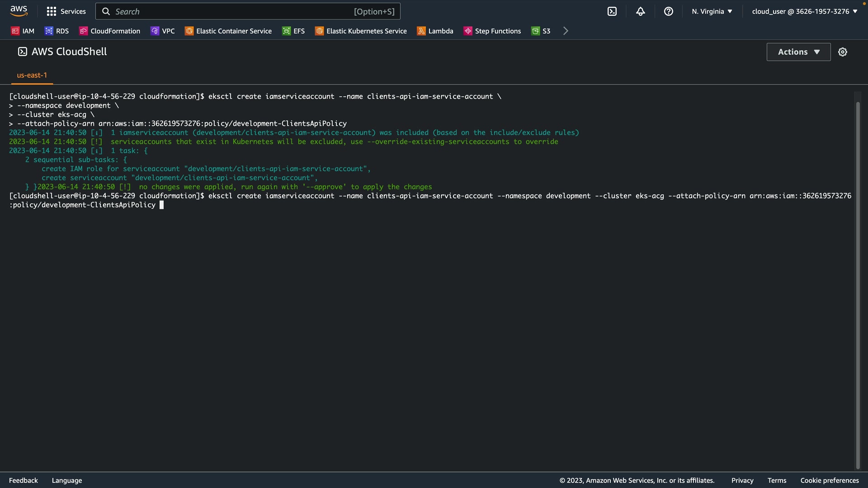Click the AWS logo home icon

(x=19, y=11)
